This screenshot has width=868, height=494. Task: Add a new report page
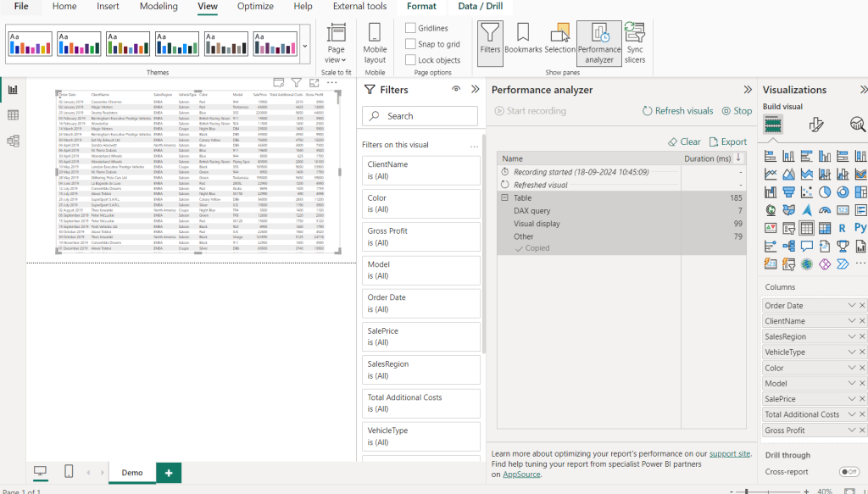169,473
